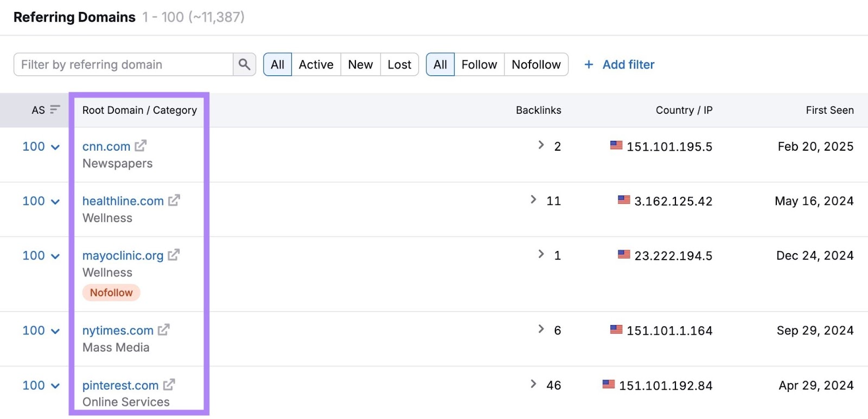The image size is (868, 419).
Task: Select the Follow link type filter
Action: pos(479,65)
